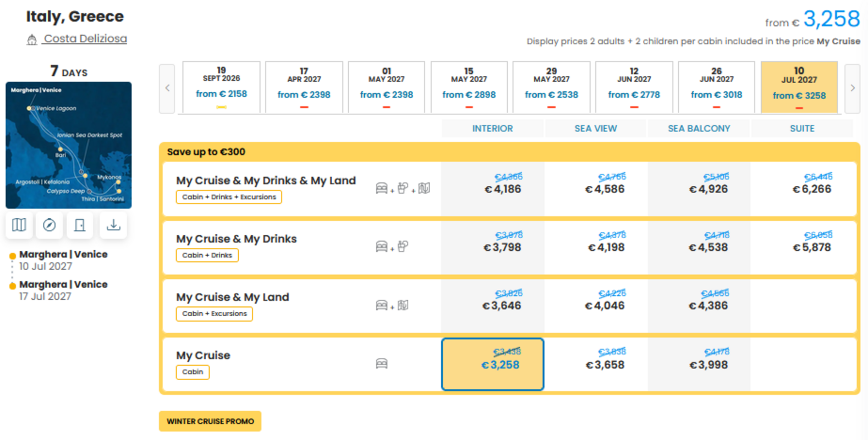Screen dimensions: 868x440
Task: Click the bed icon in My Cruise & My Drinks row
Action: [x=381, y=246]
